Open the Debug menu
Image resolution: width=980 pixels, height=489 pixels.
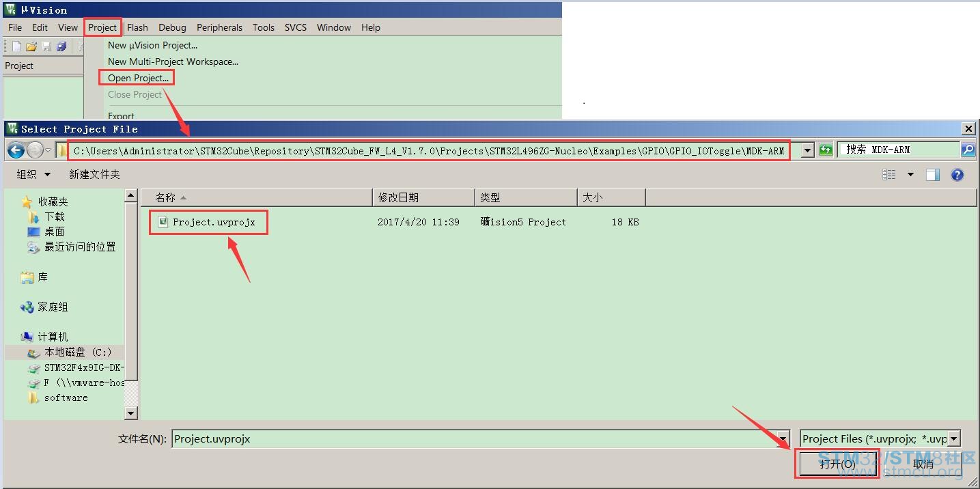[172, 27]
